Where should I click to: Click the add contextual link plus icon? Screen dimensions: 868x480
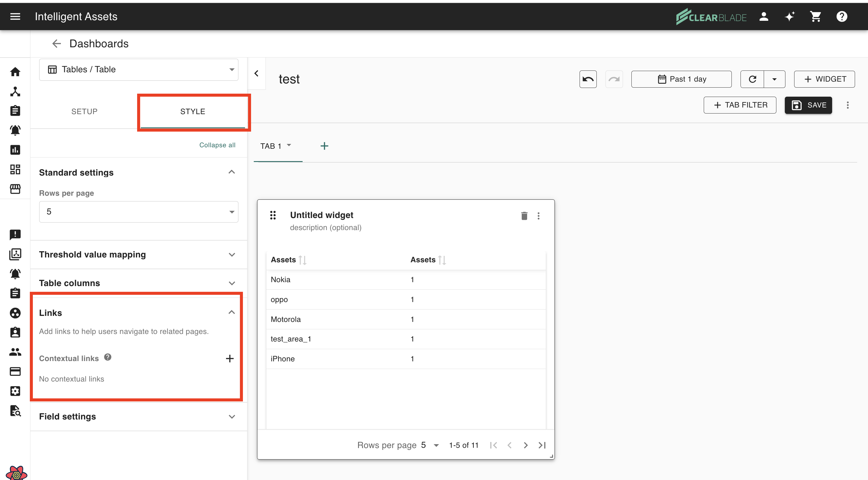point(229,358)
